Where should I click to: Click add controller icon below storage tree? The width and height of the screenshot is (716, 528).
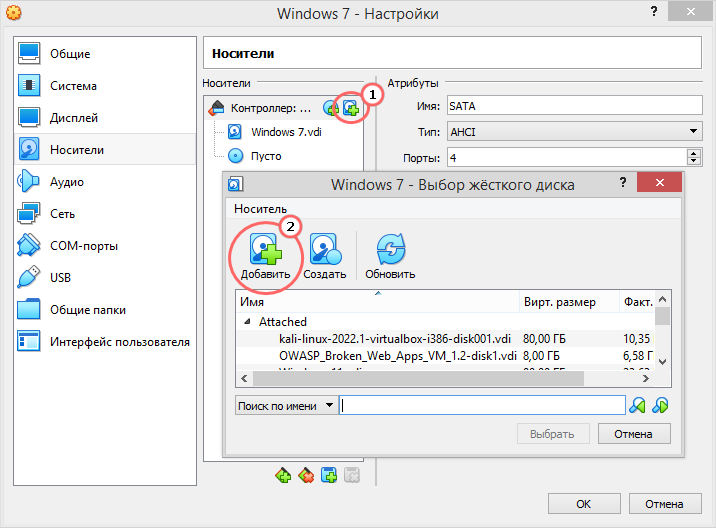point(283,475)
